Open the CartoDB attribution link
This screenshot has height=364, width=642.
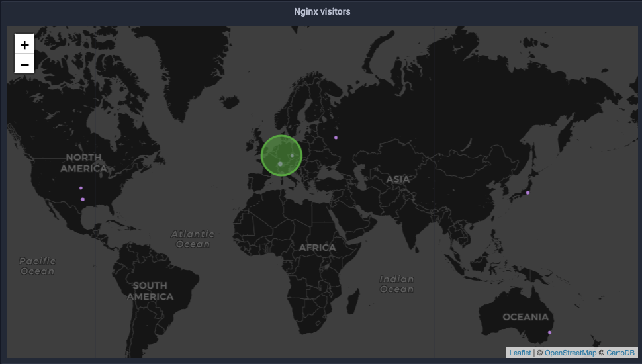coord(620,353)
